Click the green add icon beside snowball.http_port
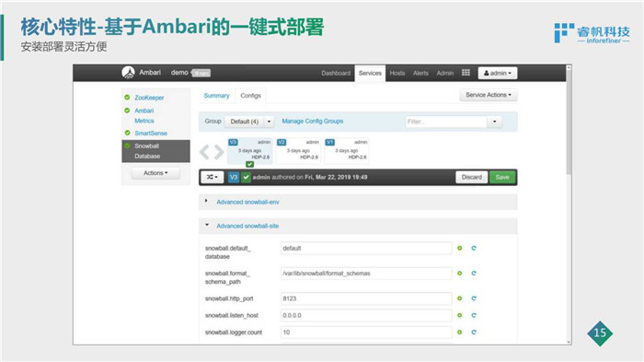Image resolution: width=644 pixels, height=362 pixels. (x=460, y=298)
